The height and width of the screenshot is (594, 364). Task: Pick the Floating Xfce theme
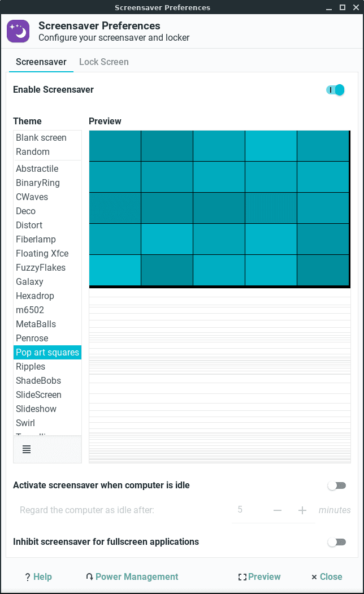[x=42, y=253]
